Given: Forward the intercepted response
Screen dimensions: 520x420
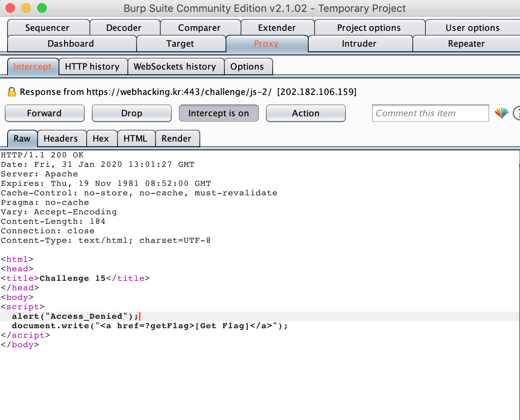Looking at the screenshot, I should click(44, 113).
